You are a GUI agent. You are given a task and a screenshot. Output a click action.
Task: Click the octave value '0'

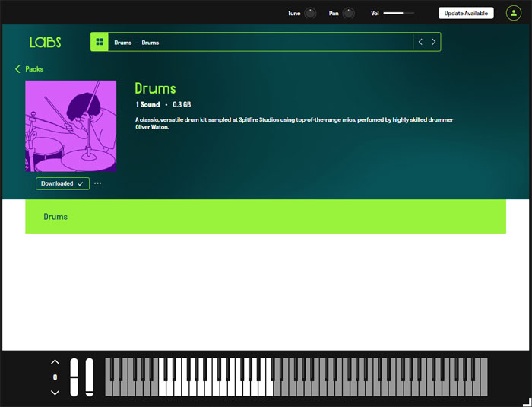point(55,377)
